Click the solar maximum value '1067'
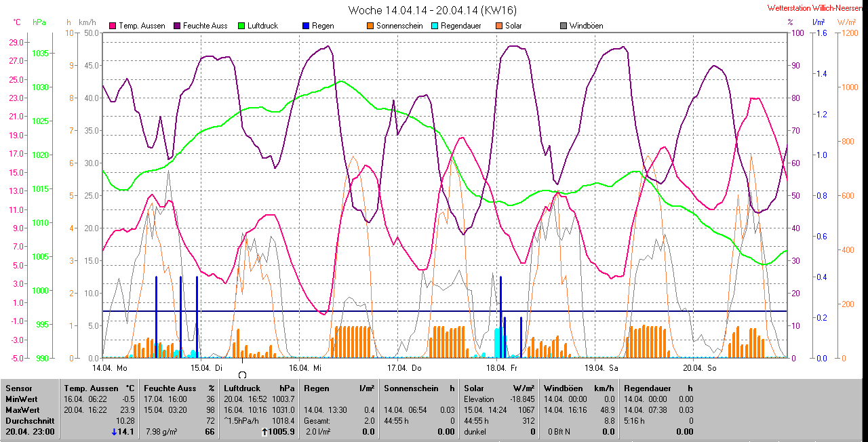Image resolution: width=868 pixels, height=442 pixels. click(x=526, y=410)
